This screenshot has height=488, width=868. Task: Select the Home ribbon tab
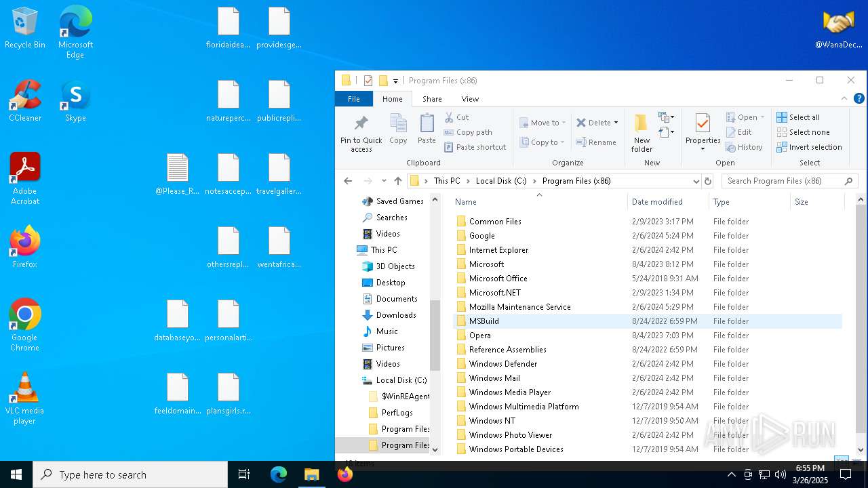(x=392, y=99)
